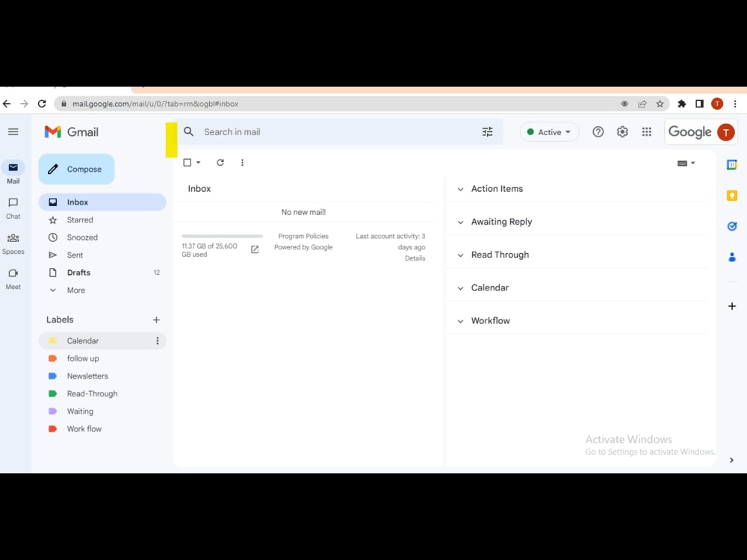Expand More folders list

pyautogui.click(x=102, y=290)
